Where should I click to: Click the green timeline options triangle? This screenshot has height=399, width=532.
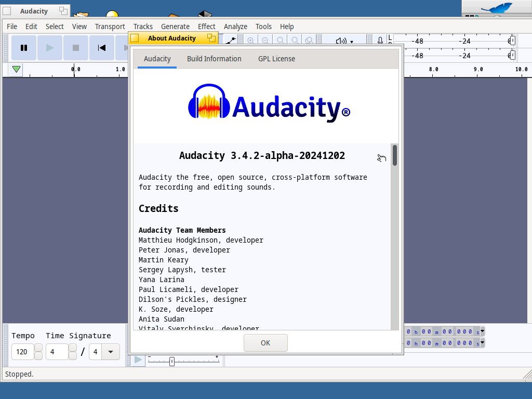[x=16, y=70]
